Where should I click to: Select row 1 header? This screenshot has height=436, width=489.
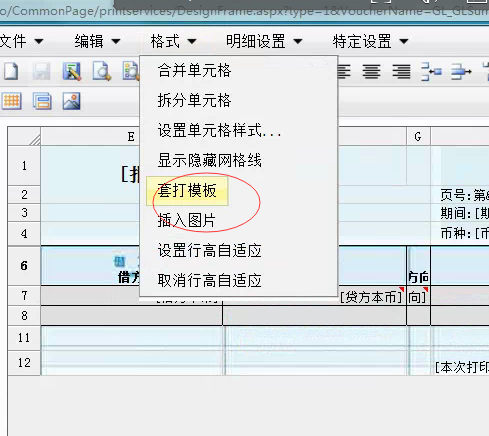click(24, 166)
